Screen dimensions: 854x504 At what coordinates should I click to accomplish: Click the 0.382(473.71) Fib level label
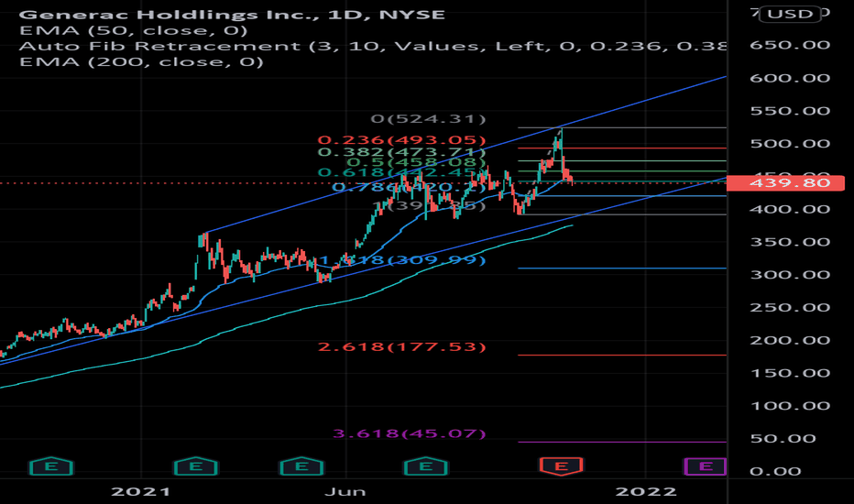click(401, 151)
